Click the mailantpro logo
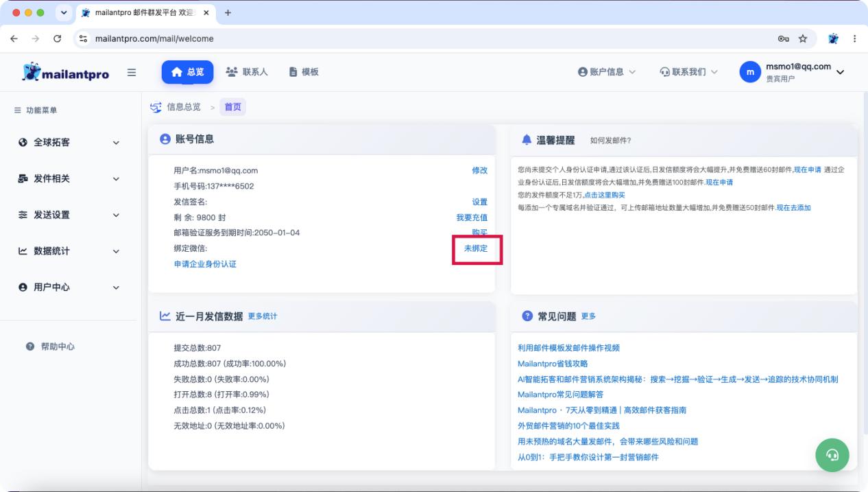The image size is (868, 492). [x=66, y=73]
